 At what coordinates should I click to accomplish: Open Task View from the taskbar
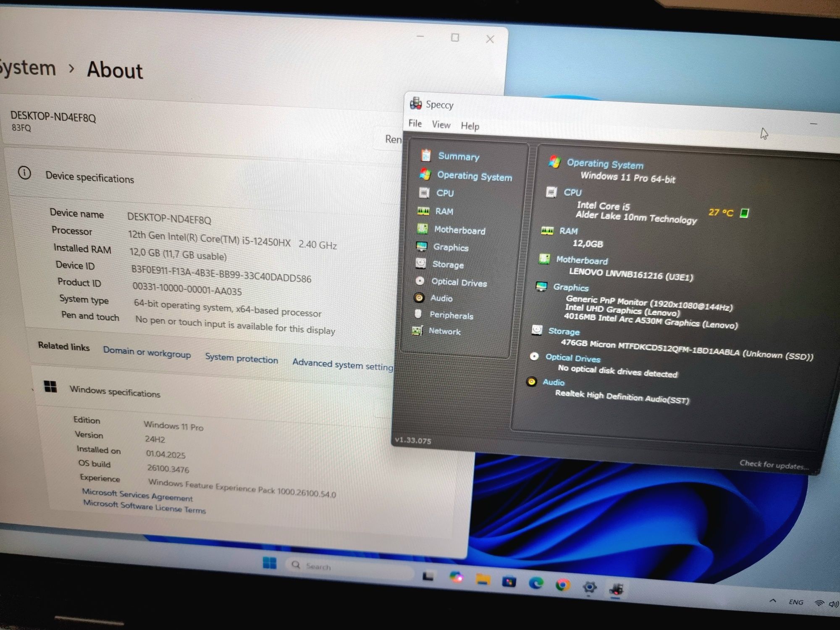coord(428,576)
